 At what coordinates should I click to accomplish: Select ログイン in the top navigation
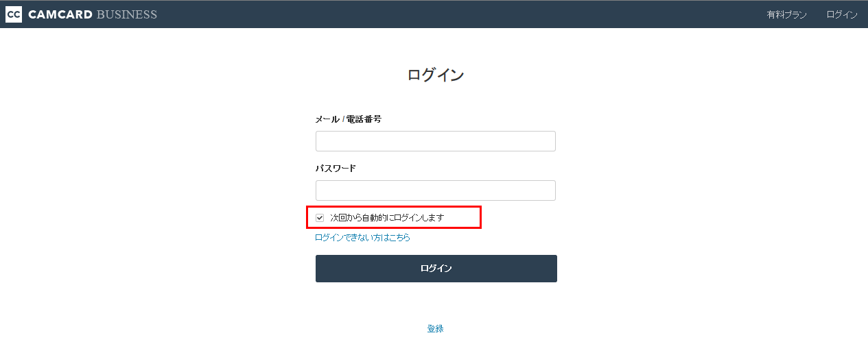coord(842,14)
